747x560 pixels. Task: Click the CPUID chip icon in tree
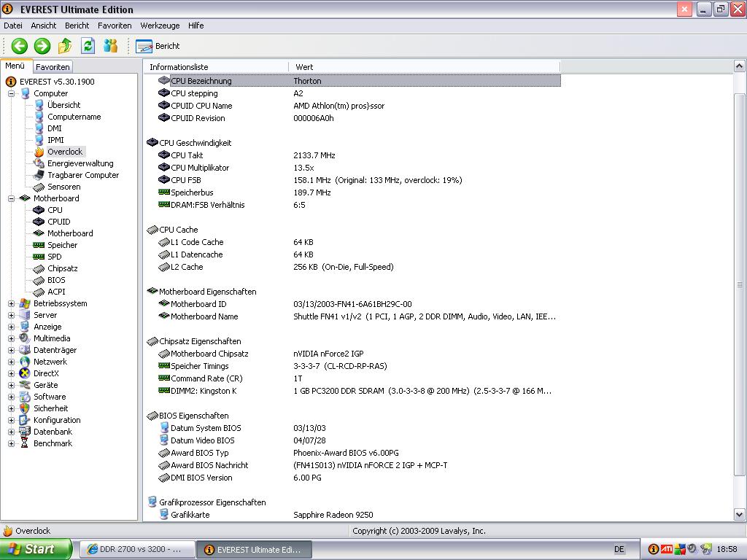(x=39, y=222)
